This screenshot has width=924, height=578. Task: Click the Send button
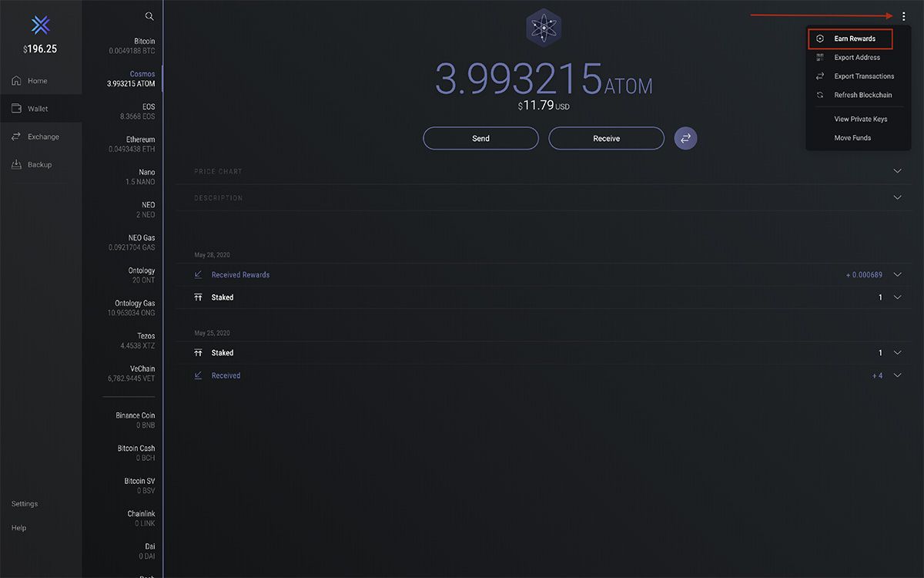coord(480,139)
